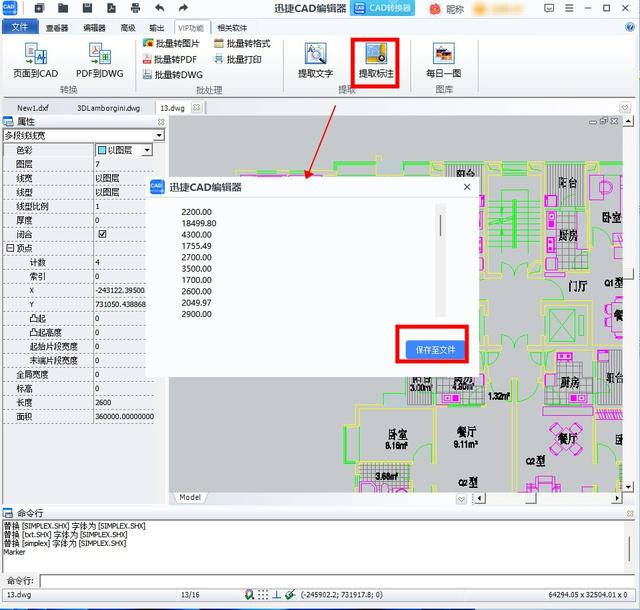This screenshot has height=610, width=640.
Task: Restore the inner drawing window
Action: click(604, 121)
